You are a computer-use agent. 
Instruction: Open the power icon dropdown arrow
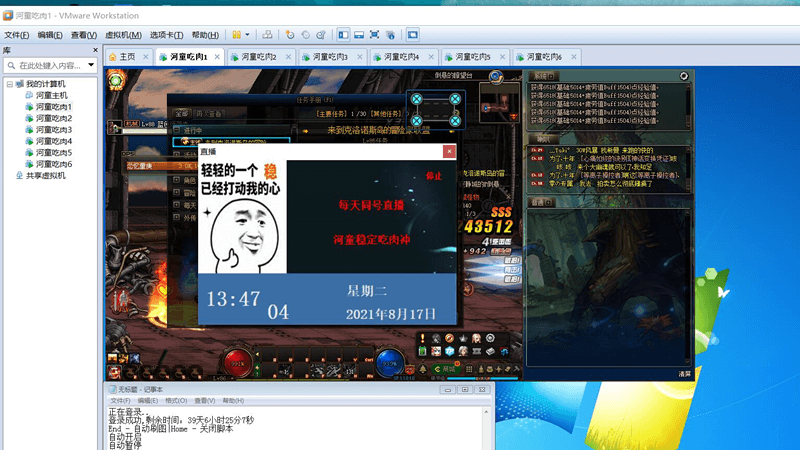pos(247,35)
